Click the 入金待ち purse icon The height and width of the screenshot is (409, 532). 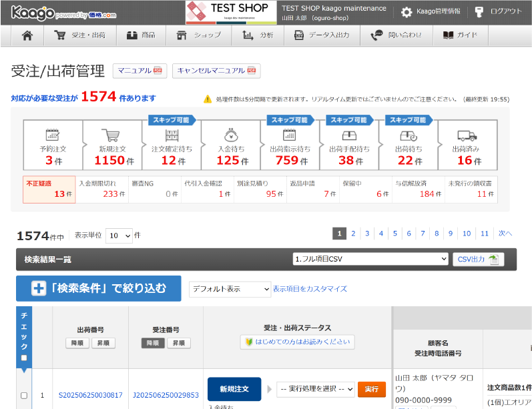(231, 135)
